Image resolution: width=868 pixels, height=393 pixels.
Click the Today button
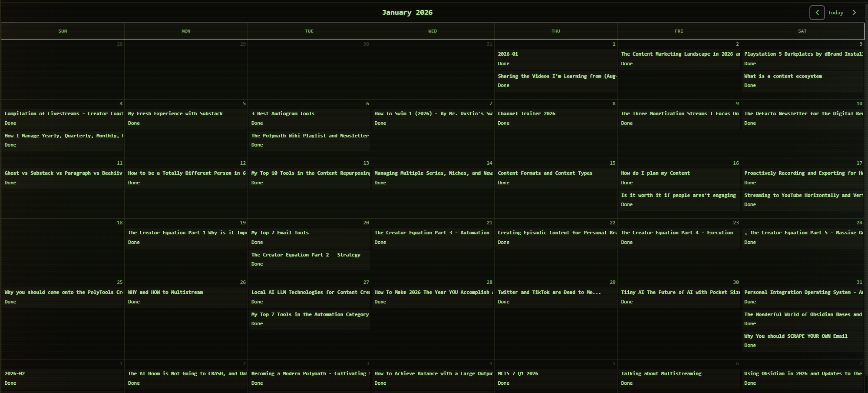(x=835, y=13)
